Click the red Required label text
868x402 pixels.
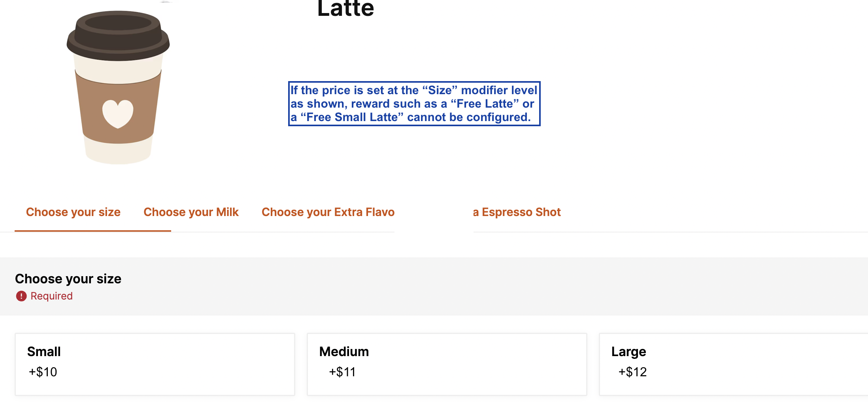pyautogui.click(x=51, y=296)
